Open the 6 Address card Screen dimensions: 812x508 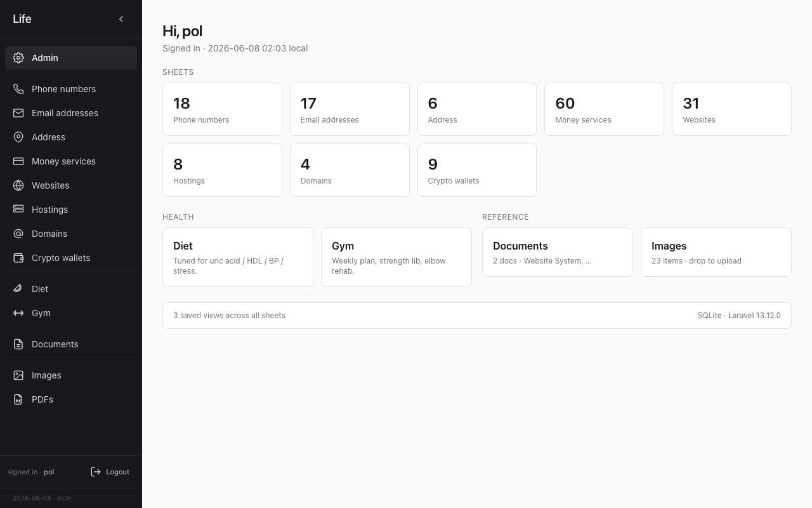pos(477,109)
